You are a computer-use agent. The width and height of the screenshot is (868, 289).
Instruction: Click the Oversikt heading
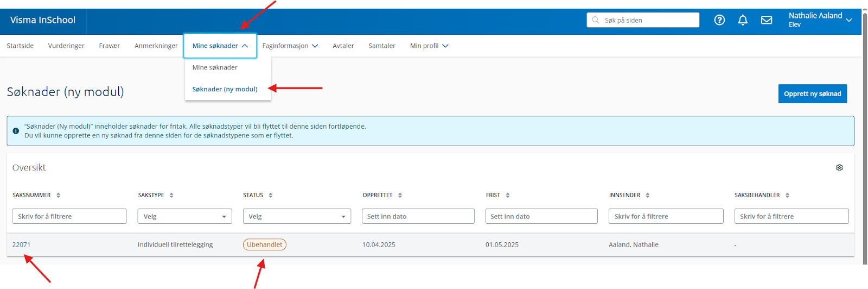coord(29,167)
